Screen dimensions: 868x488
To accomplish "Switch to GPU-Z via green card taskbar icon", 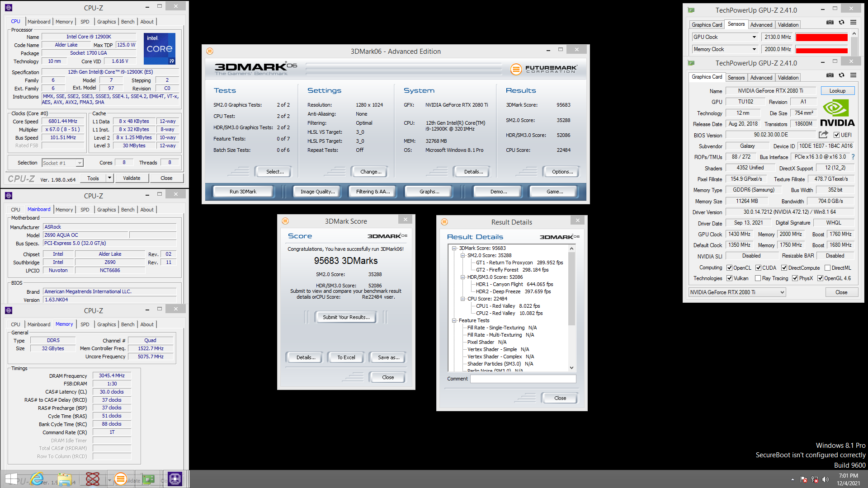I will pos(148,479).
